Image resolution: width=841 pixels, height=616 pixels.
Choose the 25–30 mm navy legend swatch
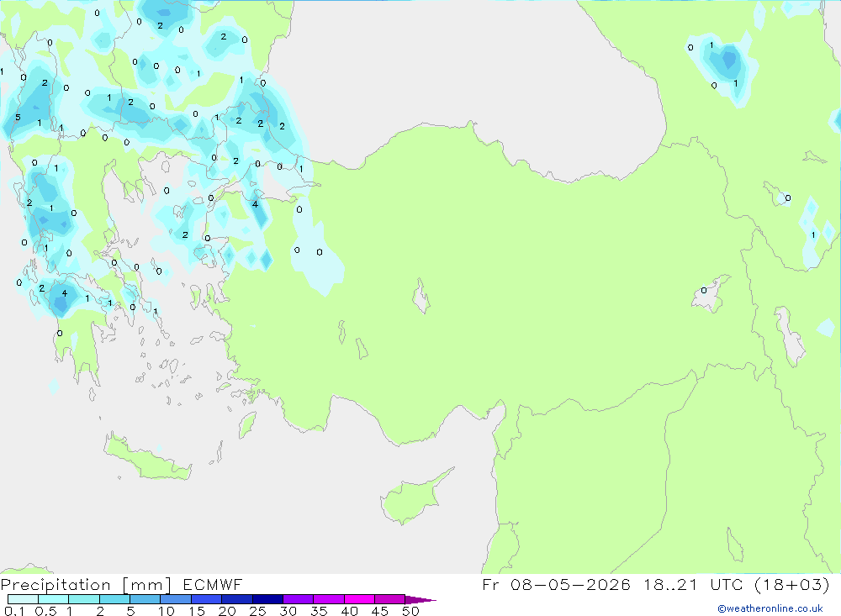[267, 599]
